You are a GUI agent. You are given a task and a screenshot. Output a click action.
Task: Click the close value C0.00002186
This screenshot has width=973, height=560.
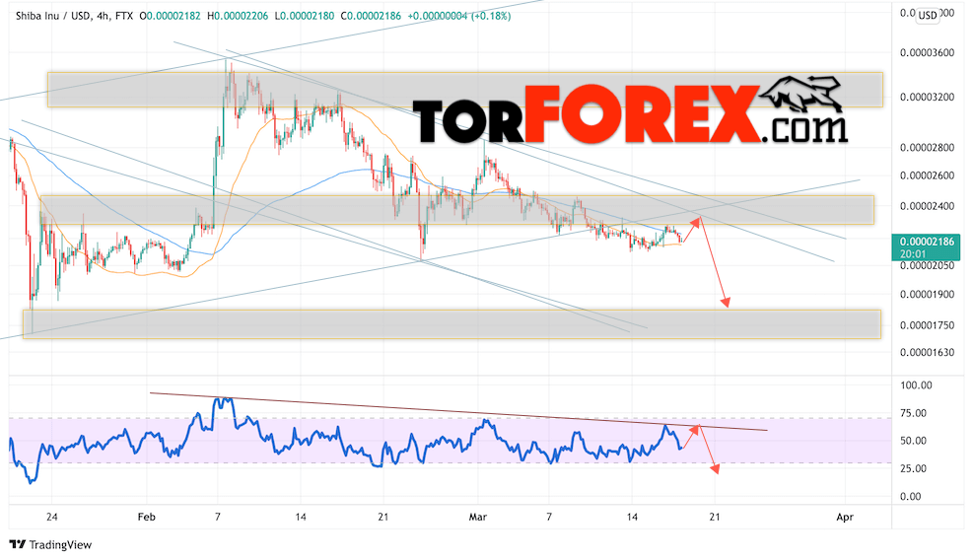click(371, 16)
